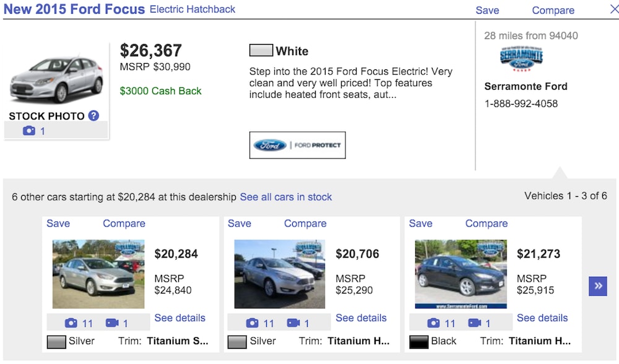The height and width of the screenshot is (364, 619).
Task: Click '28 miles from 94040' distance text
Action: 531,35
